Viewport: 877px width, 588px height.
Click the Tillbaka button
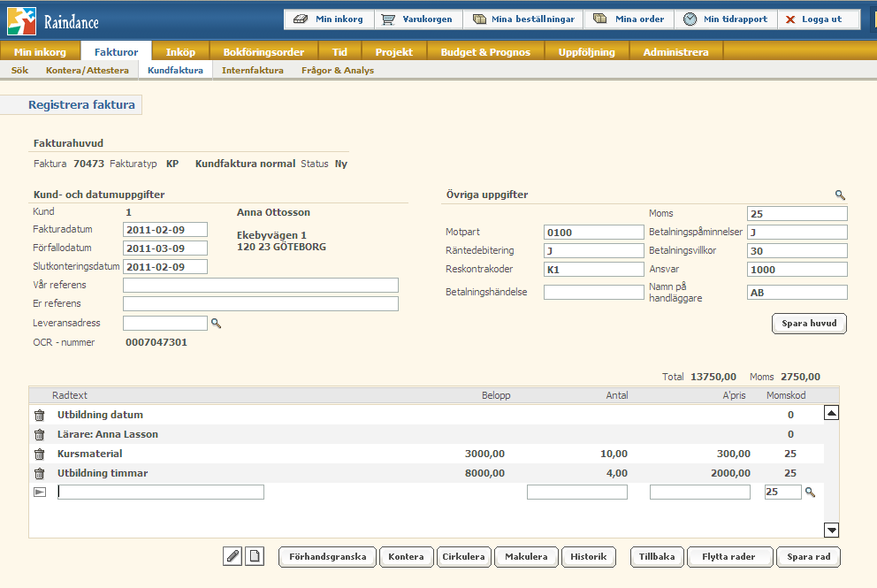[x=657, y=557]
